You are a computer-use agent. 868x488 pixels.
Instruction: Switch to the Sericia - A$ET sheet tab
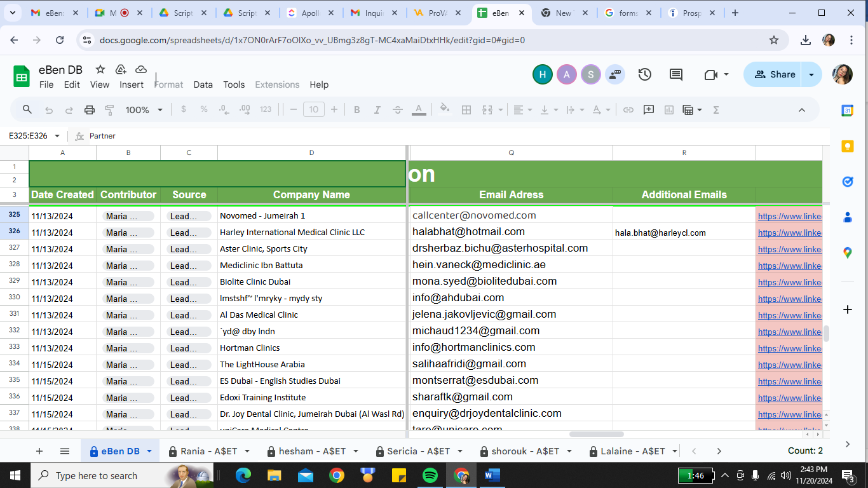[419, 451]
